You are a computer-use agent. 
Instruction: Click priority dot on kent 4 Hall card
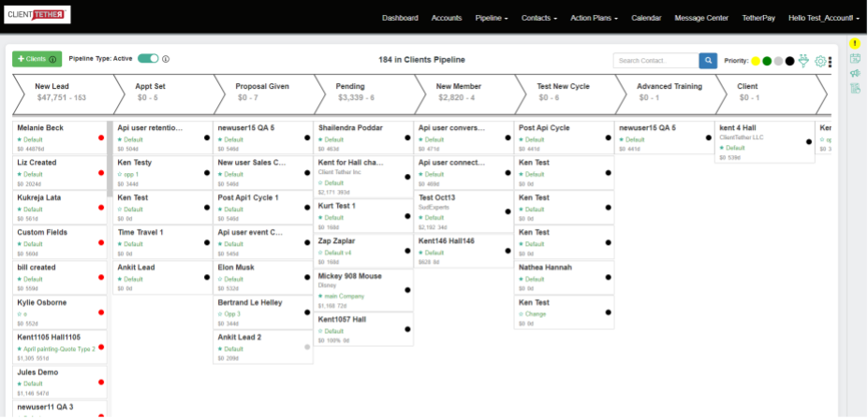[809, 142]
